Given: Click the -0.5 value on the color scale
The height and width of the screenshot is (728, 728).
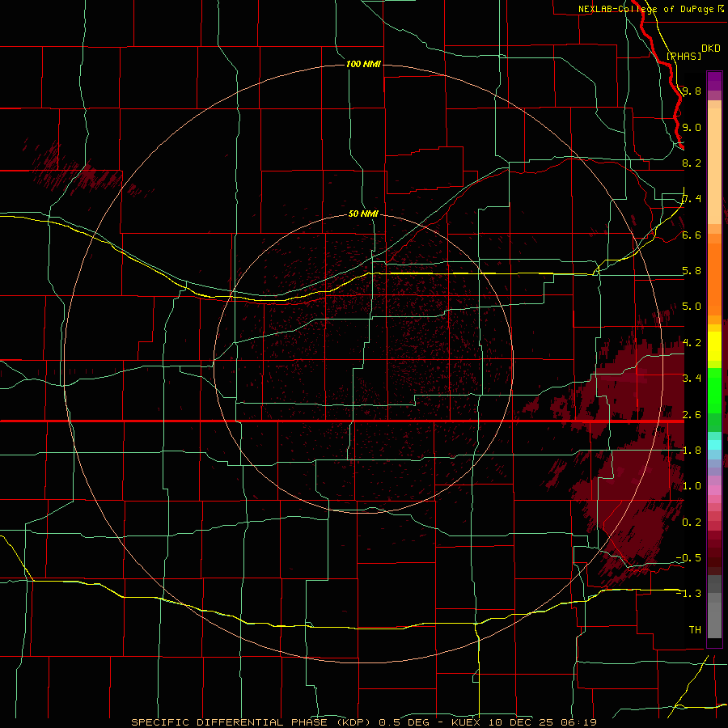Looking at the screenshot, I should [688, 557].
